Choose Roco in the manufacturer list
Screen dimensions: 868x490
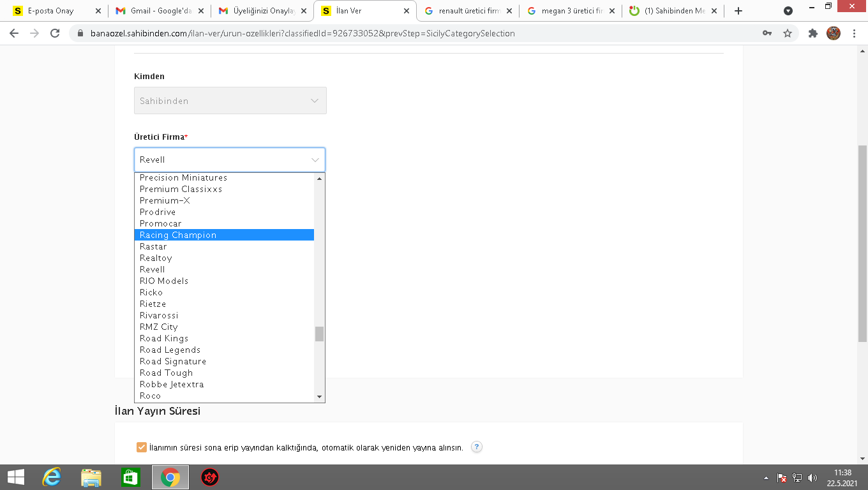coord(225,396)
